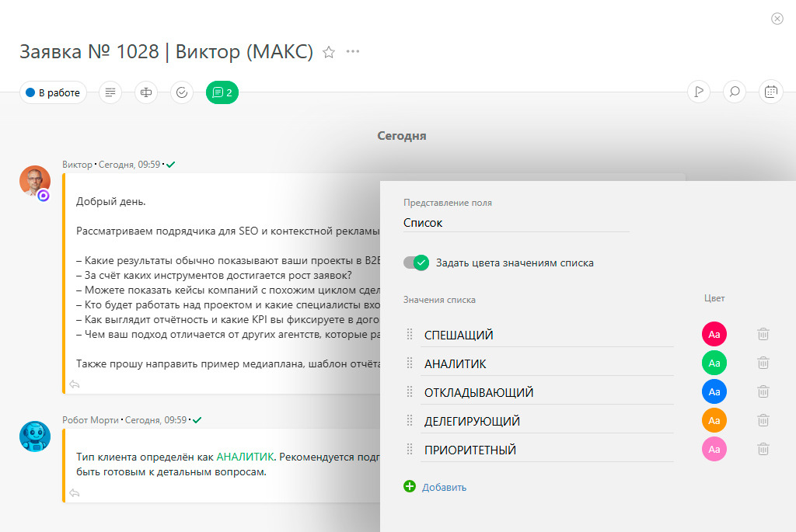This screenshot has width=796, height=532.
Task: Delete the ПРИОРИТЕТНЫЙ value with the trash icon
Action: pyautogui.click(x=763, y=450)
